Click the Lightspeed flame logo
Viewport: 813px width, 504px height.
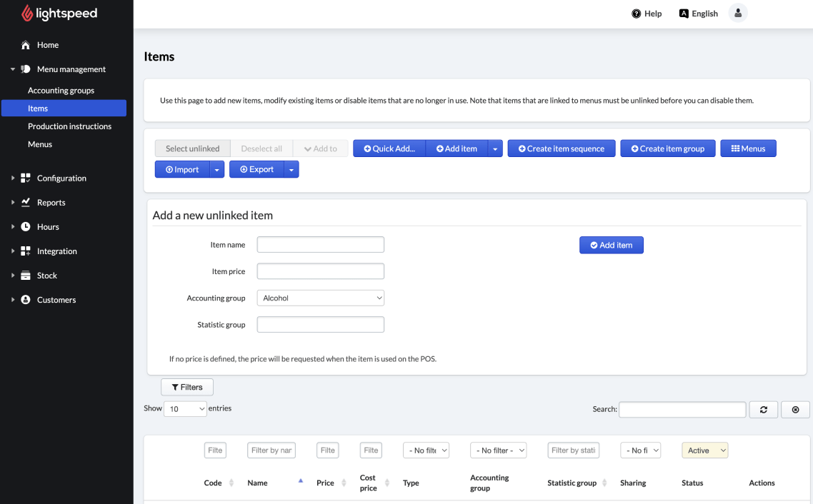point(27,14)
